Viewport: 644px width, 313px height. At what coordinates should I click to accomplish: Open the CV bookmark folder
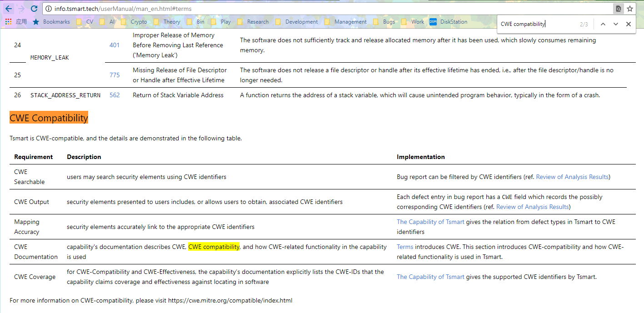pyautogui.click(x=85, y=22)
